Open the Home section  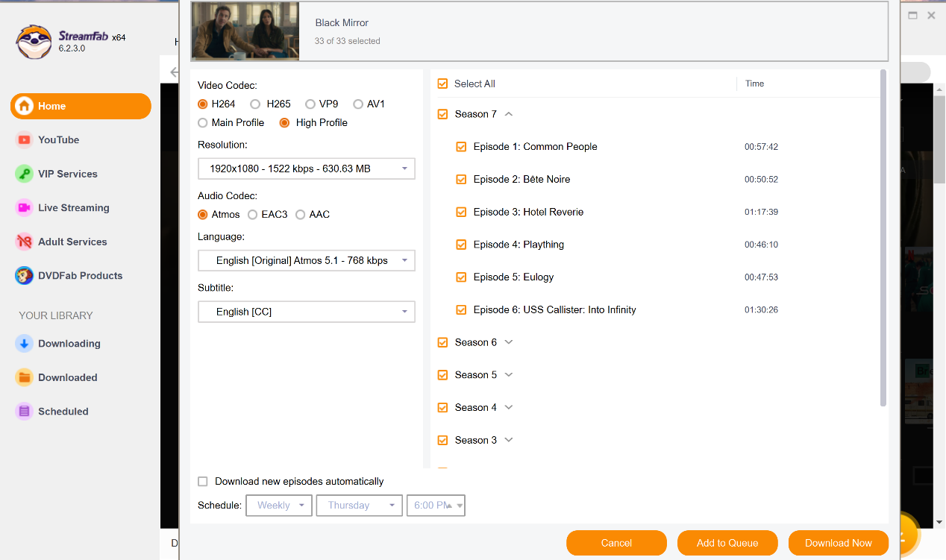81,106
